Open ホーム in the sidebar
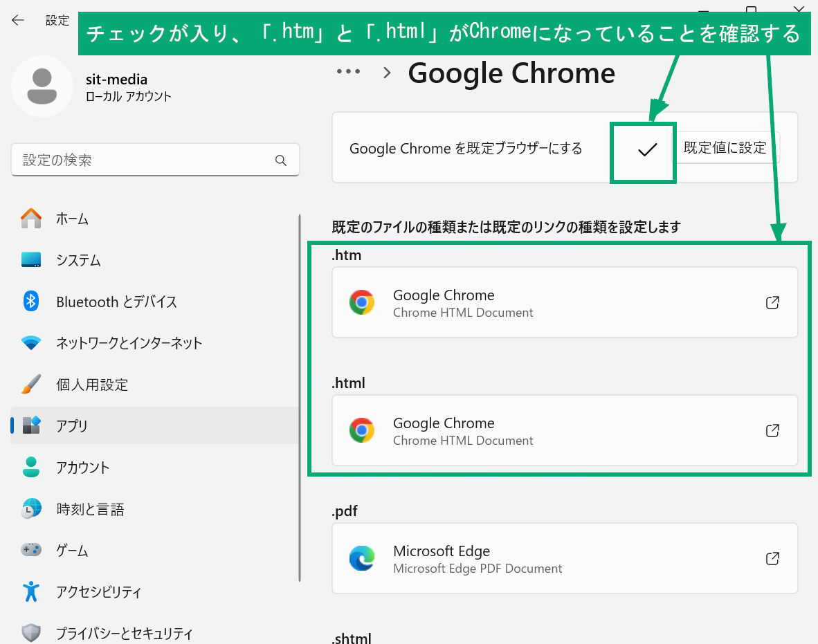Viewport: 818px width, 644px height. (154, 219)
